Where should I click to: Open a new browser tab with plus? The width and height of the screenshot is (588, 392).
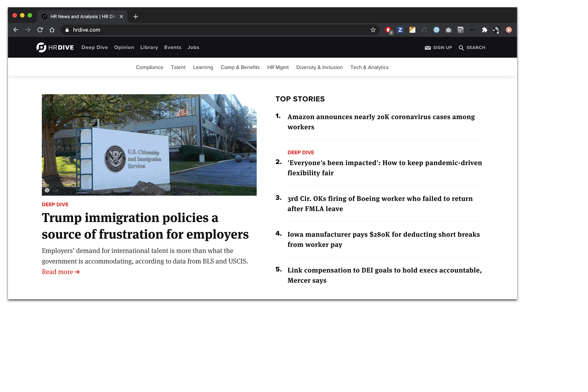[136, 17]
